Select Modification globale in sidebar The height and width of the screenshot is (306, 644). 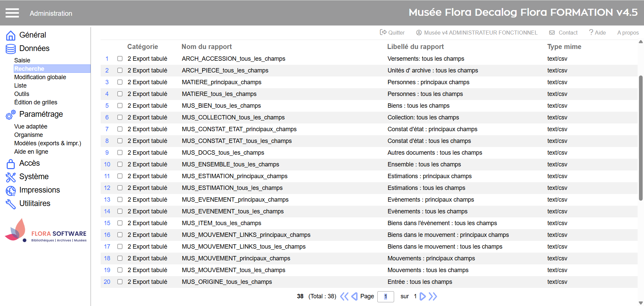point(40,77)
